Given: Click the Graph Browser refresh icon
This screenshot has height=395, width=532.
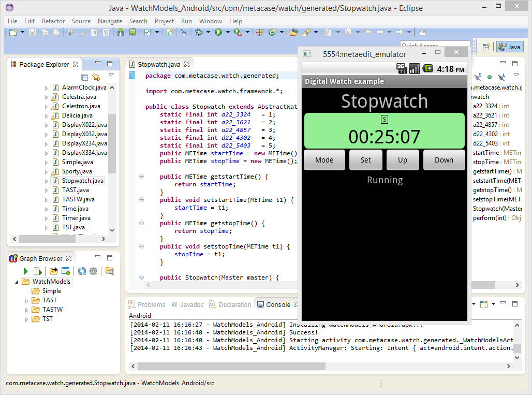Looking at the screenshot, I should coord(82,271).
